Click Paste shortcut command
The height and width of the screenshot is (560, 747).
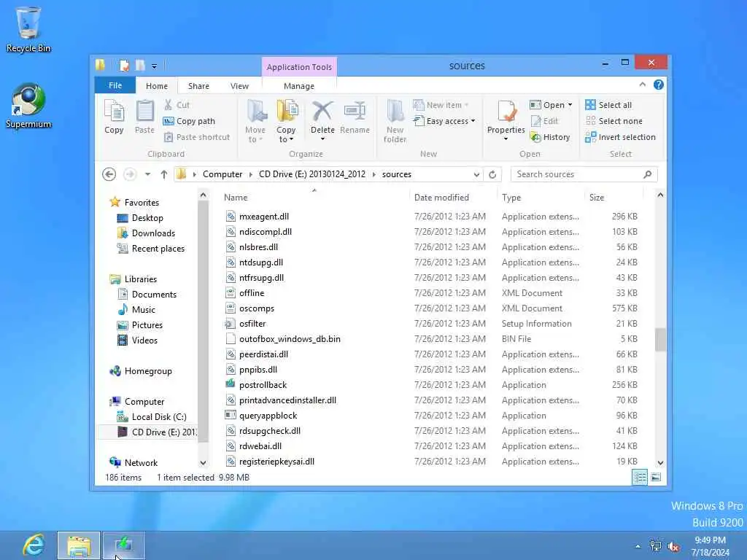(x=196, y=137)
